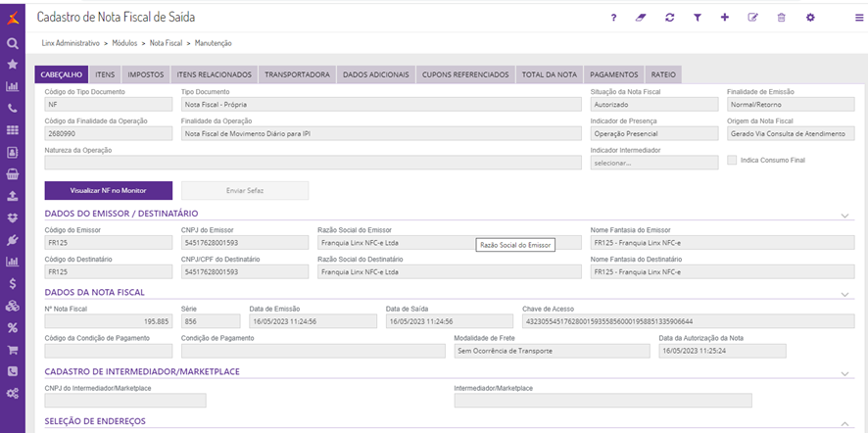
Task: Collapse the Dados da Nota Fiscal section
Action: pyautogui.click(x=844, y=294)
